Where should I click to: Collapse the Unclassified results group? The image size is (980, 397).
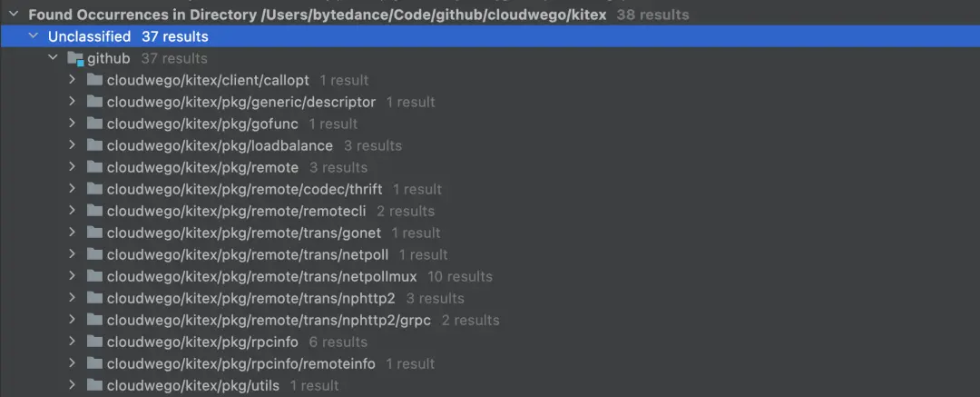click(x=34, y=36)
